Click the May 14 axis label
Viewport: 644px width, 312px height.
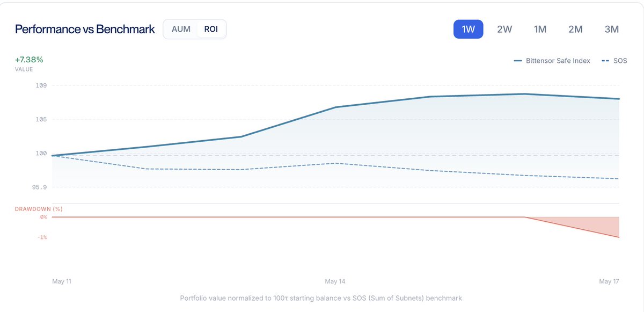335,281
